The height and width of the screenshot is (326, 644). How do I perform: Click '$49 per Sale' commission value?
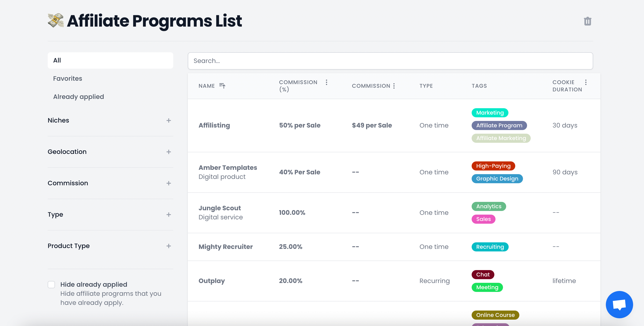[372, 125]
